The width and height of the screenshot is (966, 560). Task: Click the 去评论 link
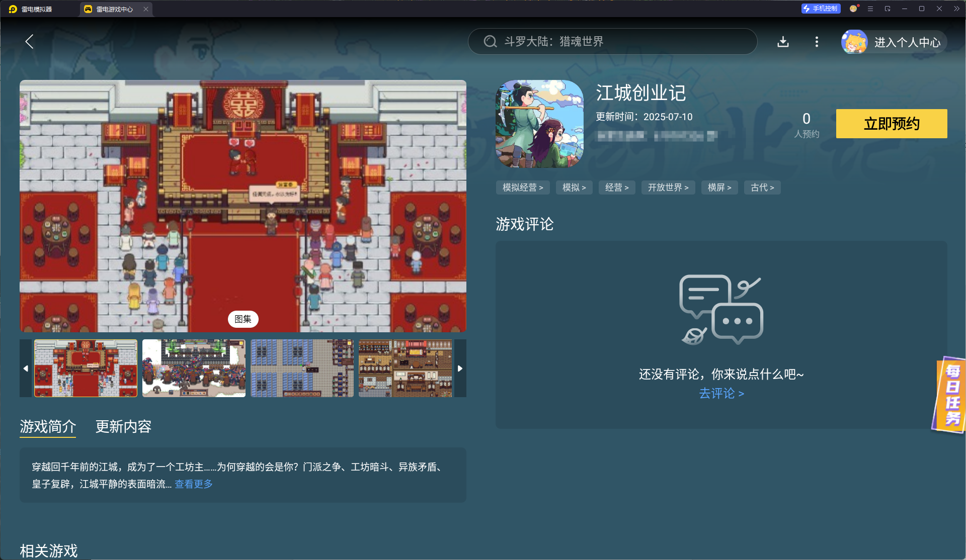(x=721, y=394)
